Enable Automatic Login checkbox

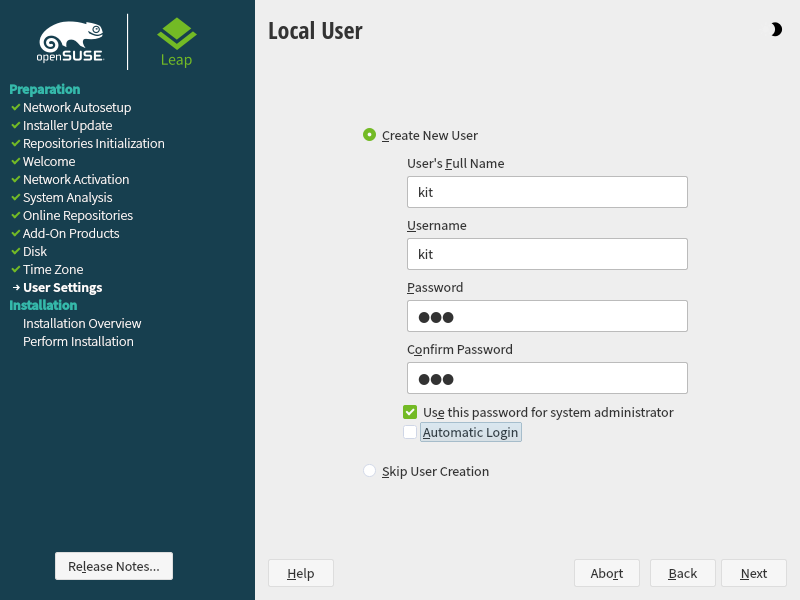[410, 432]
